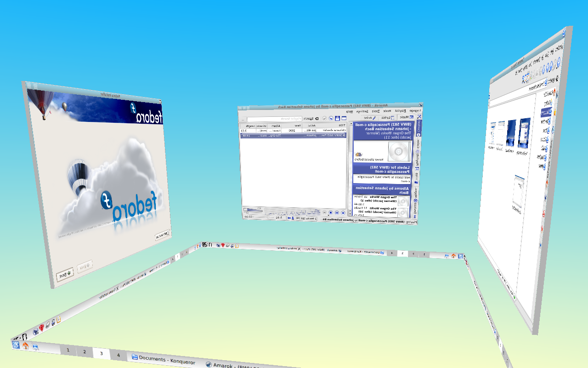Open Amarok Mode menu
588x368 pixels.
387,111
